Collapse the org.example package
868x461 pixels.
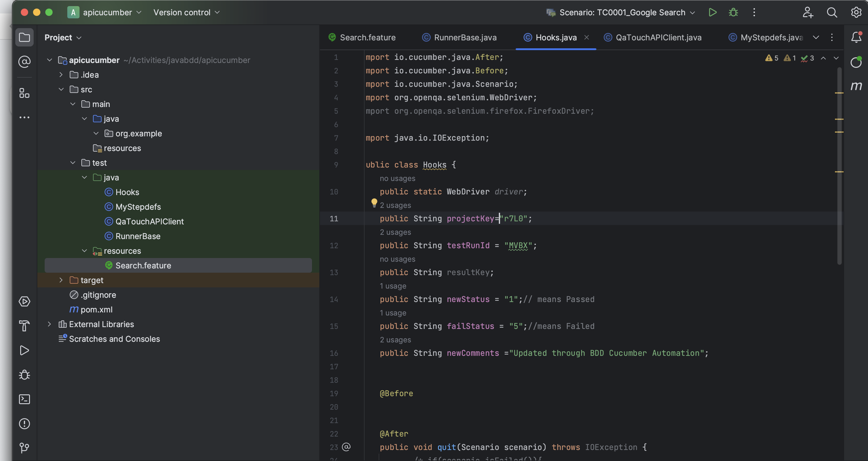tap(96, 133)
